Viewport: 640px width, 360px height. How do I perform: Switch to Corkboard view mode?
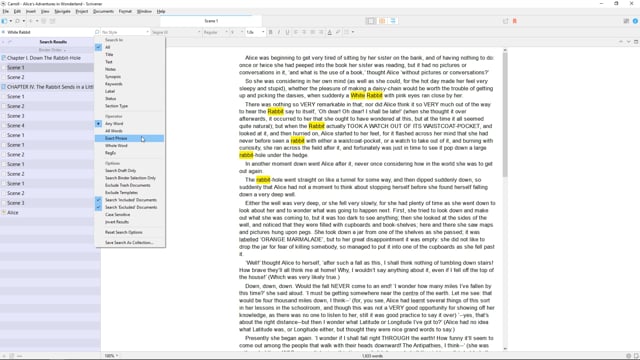coord(382,21)
